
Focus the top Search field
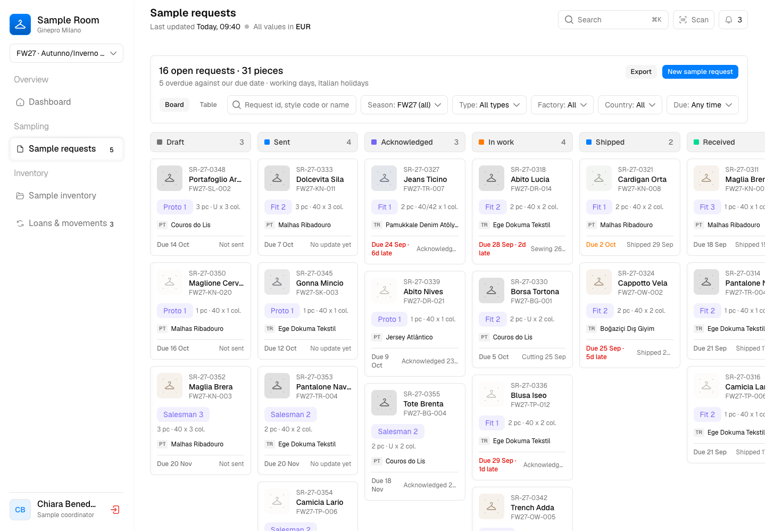click(613, 20)
